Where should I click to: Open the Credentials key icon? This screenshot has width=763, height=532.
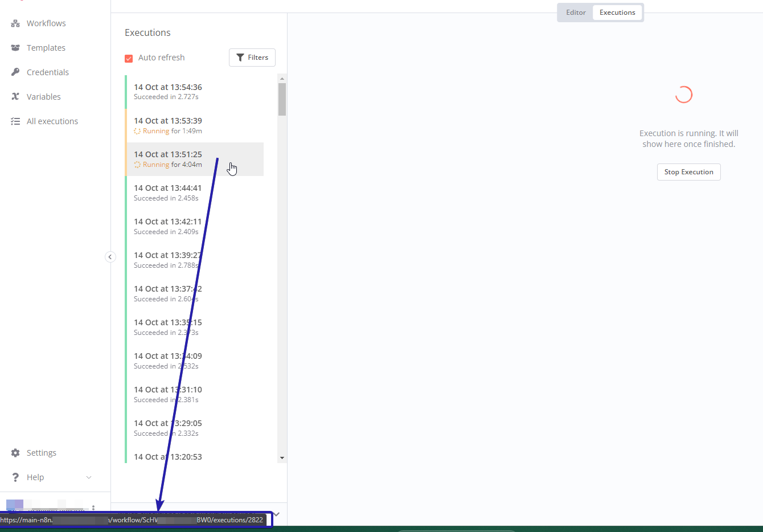click(x=15, y=72)
